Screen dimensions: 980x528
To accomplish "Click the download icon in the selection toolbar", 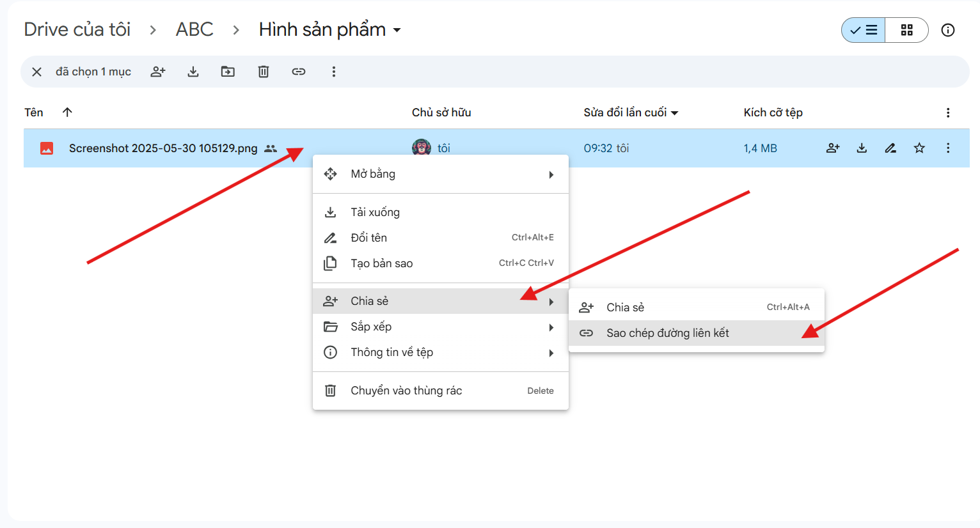I will point(193,72).
